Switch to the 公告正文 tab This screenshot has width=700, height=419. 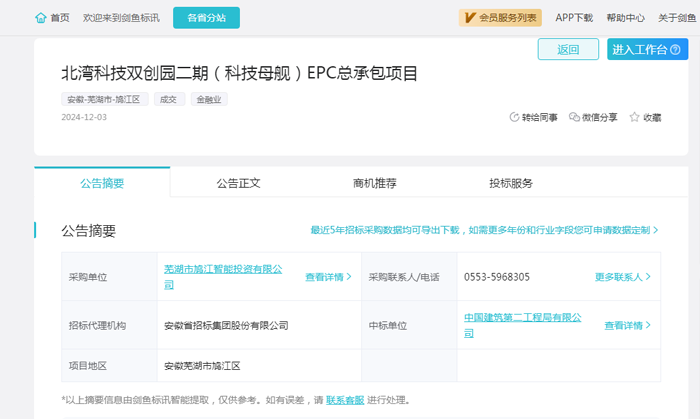pos(238,183)
